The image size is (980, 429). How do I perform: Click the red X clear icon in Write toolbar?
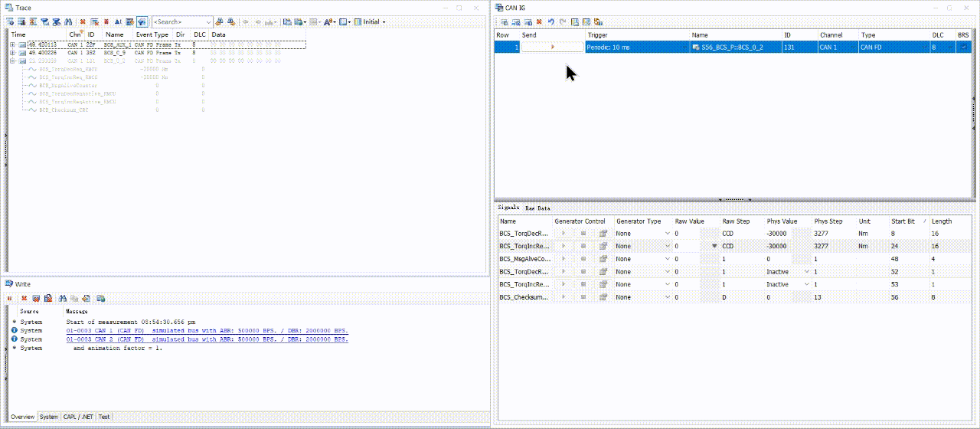(x=24, y=298)
